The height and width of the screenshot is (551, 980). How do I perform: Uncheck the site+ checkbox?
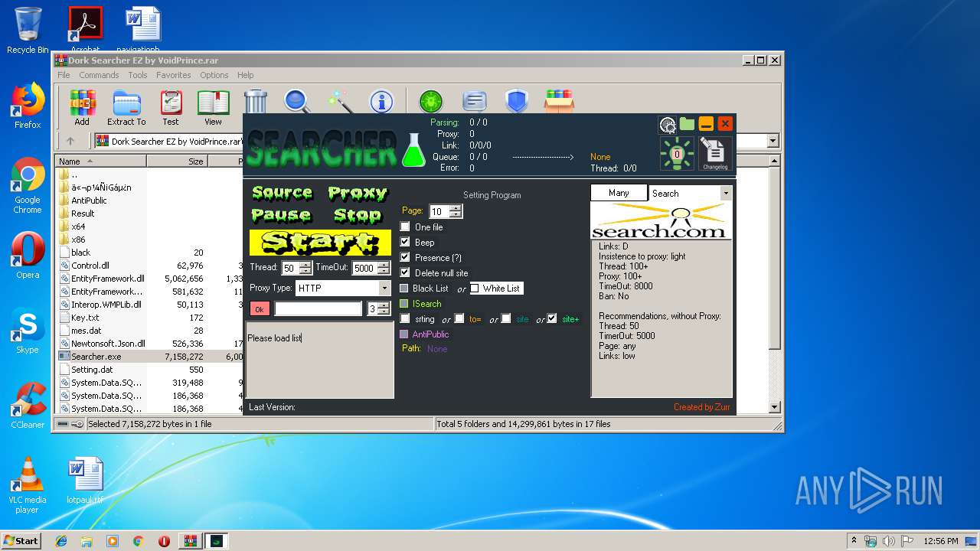pos(552,318)
